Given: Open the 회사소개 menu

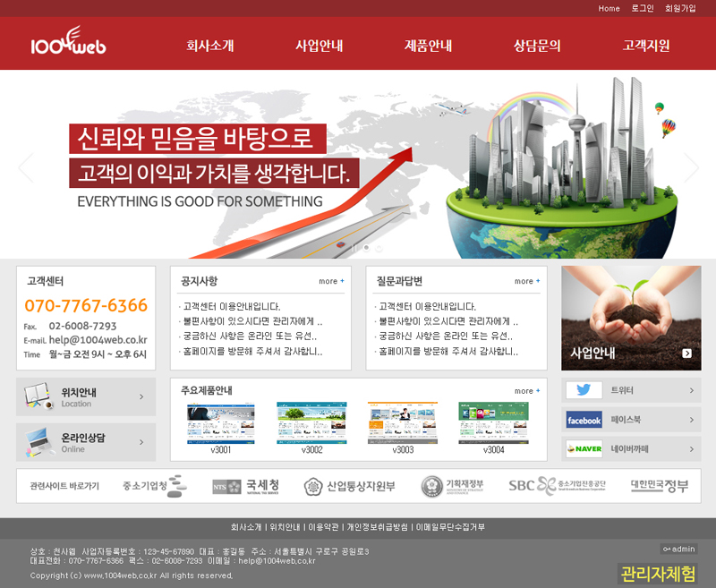Looking at the screenshot, I should pos(210,46).
